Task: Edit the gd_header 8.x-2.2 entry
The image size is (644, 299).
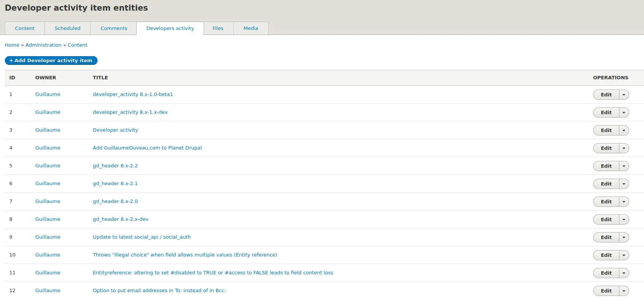Action: tap(606, 166)
